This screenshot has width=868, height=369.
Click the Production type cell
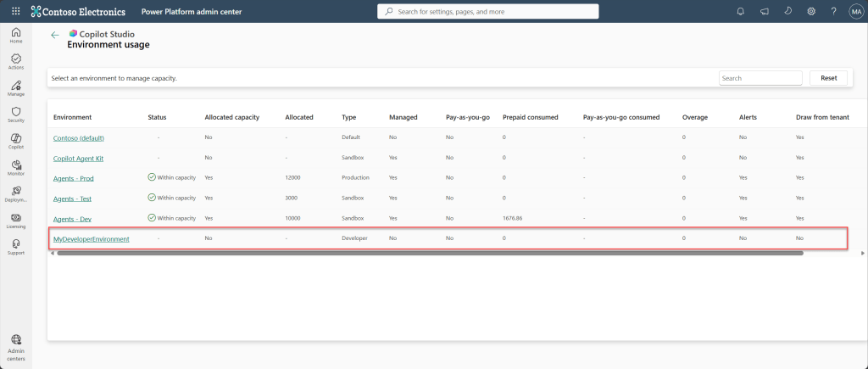pos(355,178)
